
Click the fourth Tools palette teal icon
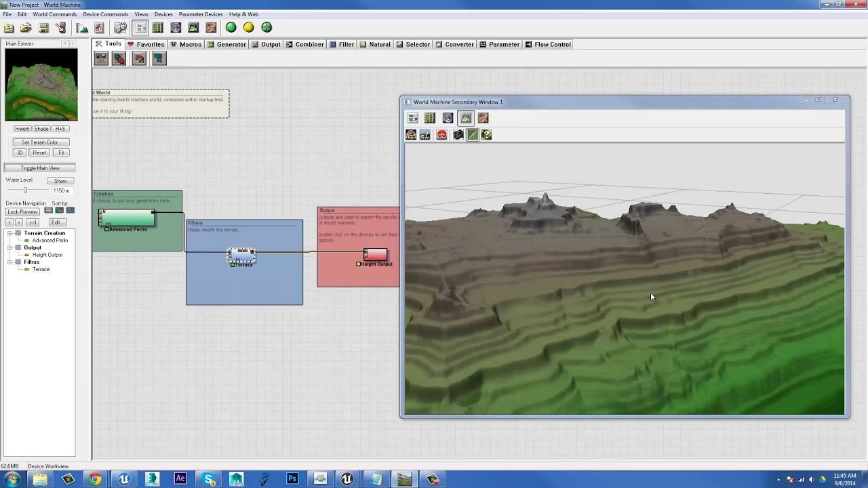159,59
